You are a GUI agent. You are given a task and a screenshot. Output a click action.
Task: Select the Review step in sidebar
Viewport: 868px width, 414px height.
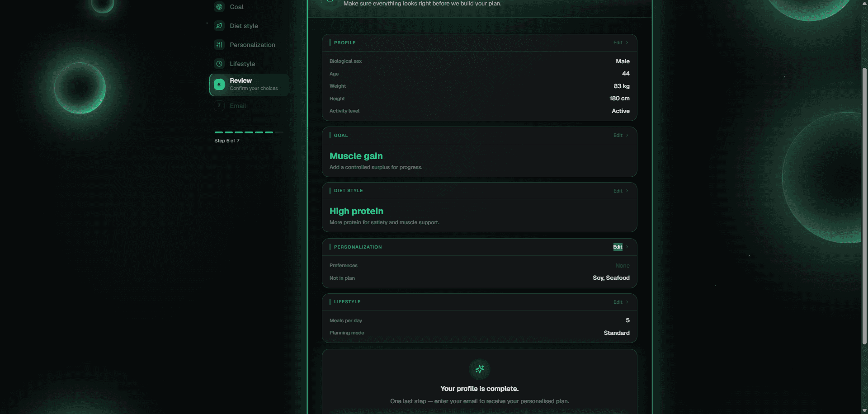pyautogui.click(x=250, y=85)
